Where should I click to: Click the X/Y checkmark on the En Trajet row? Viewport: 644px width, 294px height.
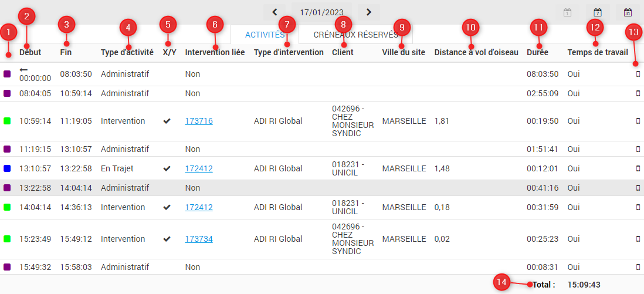(x=167, y=168)
